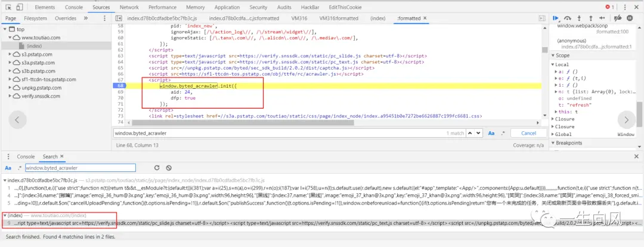644x247 pixels.
Task: Collapse the www.toutiao.com domain node
Action: click(x=10, y=38)
